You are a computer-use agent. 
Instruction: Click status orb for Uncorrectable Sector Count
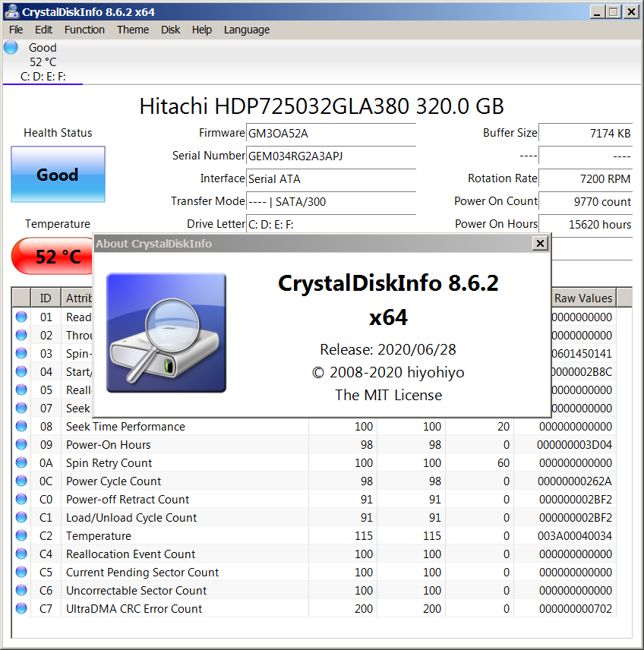point(21,590)
